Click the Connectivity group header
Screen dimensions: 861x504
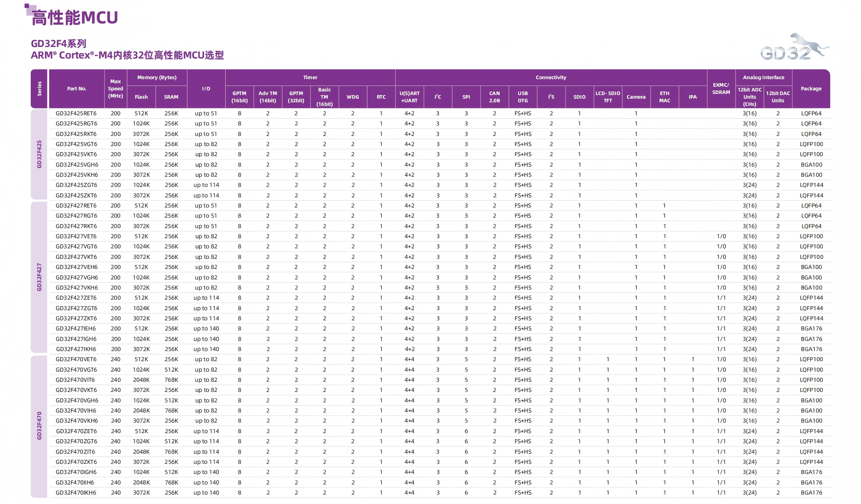pos(551,77)
